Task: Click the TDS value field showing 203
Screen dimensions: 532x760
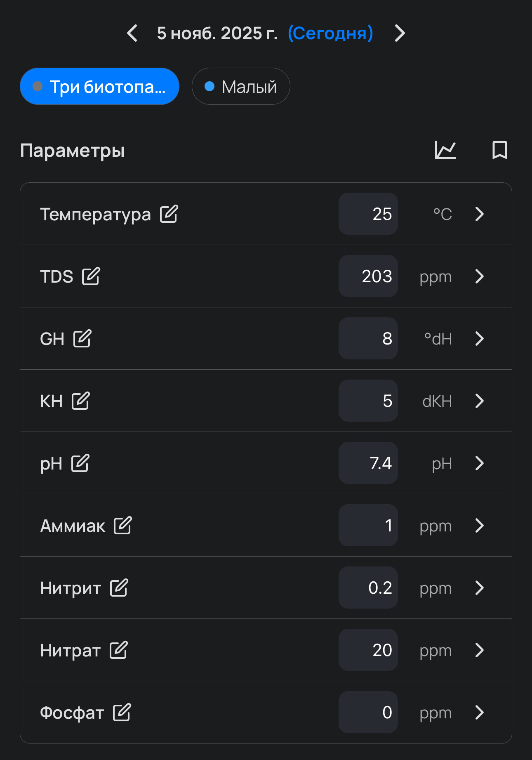Action: coord(368,276)
